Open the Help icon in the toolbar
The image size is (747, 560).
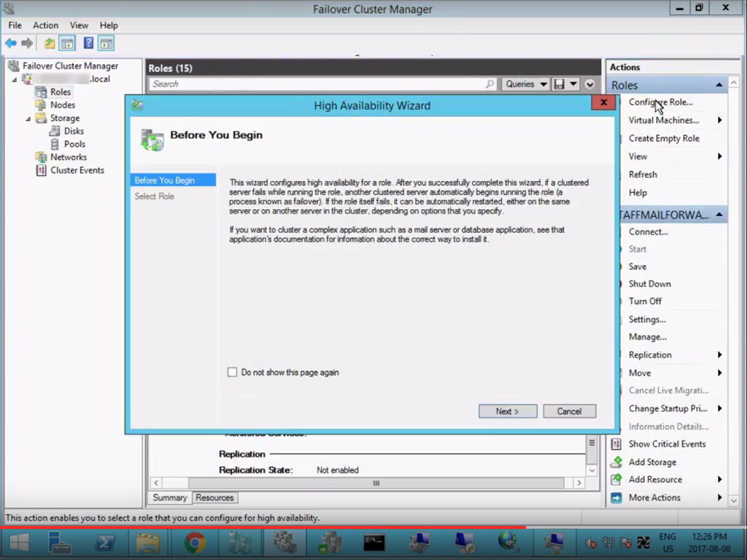click(x=88, y=43)
